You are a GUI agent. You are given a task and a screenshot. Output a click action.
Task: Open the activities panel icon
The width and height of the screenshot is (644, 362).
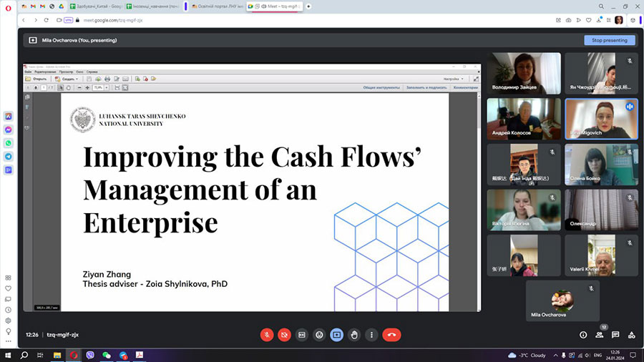click(x=631, y=334)
